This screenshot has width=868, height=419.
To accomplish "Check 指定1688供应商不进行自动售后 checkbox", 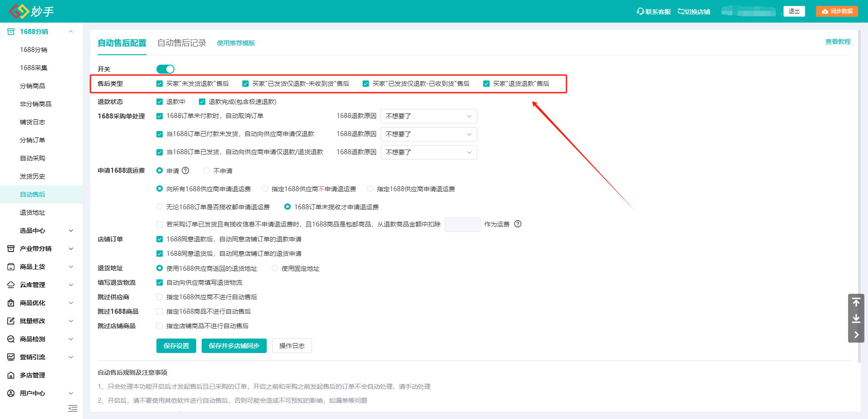I will (x=160, y=297).
